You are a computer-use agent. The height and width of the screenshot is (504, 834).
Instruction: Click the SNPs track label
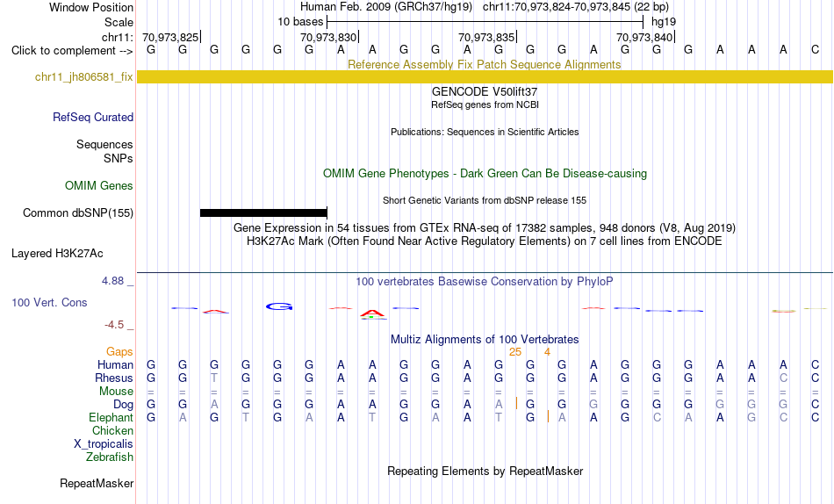[x=119, y=159]
